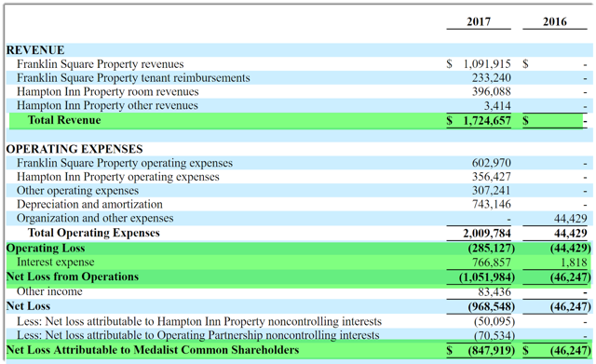Click the value 602,970

(492, 163)
